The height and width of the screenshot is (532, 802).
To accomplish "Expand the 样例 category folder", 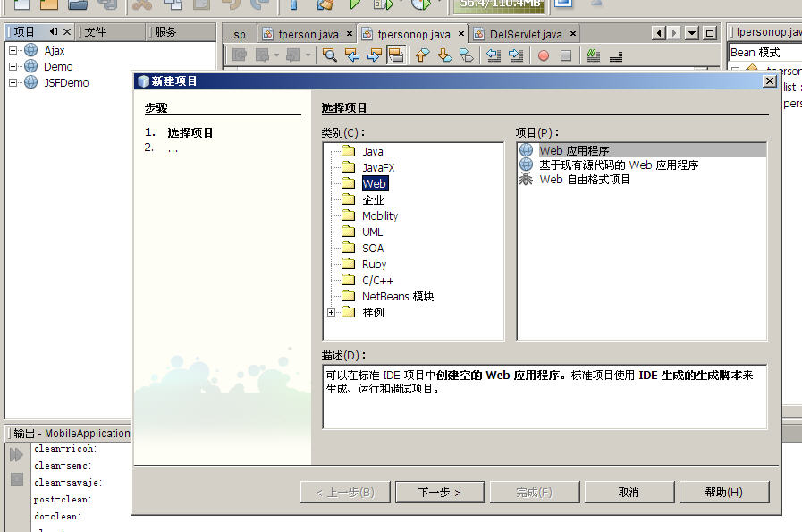I will tap(333, 312).
